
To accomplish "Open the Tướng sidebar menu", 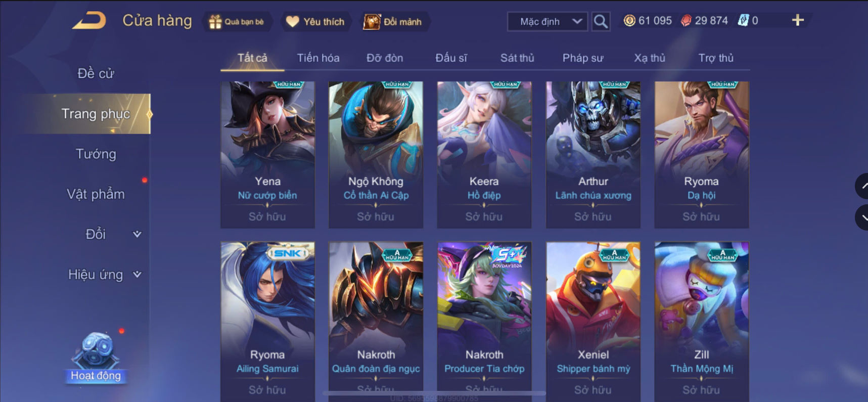I will (96, 154).
